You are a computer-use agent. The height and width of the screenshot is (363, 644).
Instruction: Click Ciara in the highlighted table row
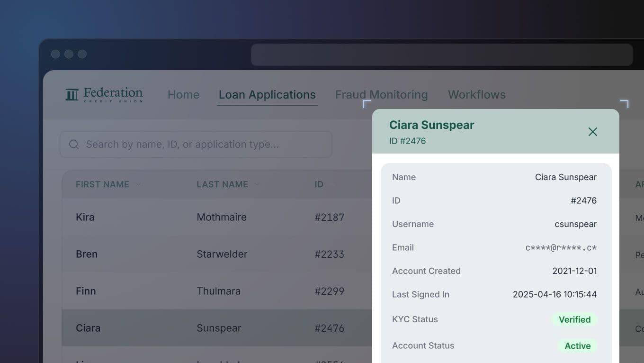[88, 328]
